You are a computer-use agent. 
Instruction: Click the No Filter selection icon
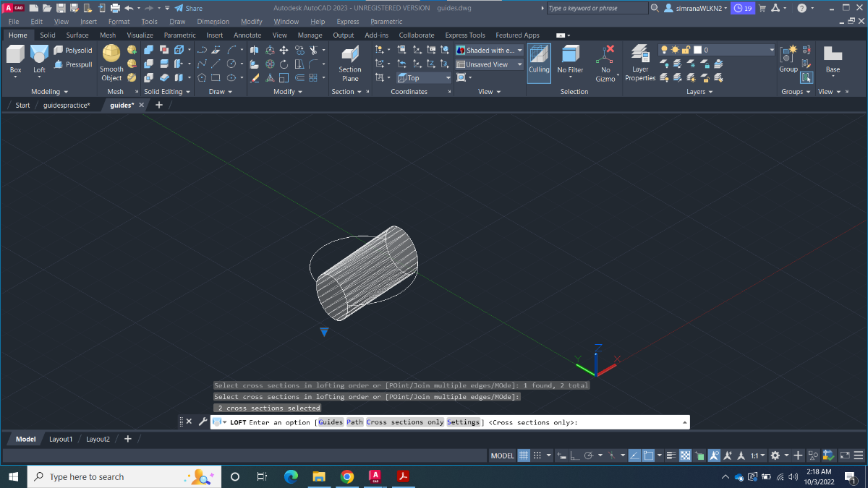click(x=570, y=59)
